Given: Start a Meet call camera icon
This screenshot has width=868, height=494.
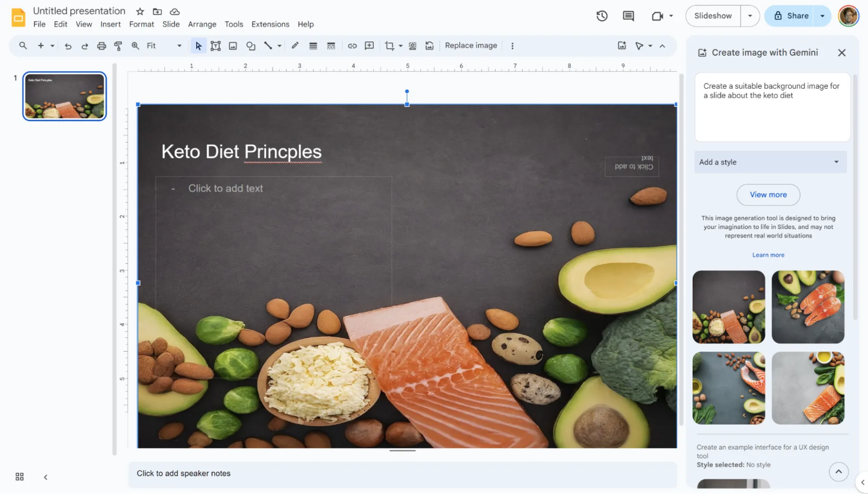Looking at the screenshot, I should point(657,16).
